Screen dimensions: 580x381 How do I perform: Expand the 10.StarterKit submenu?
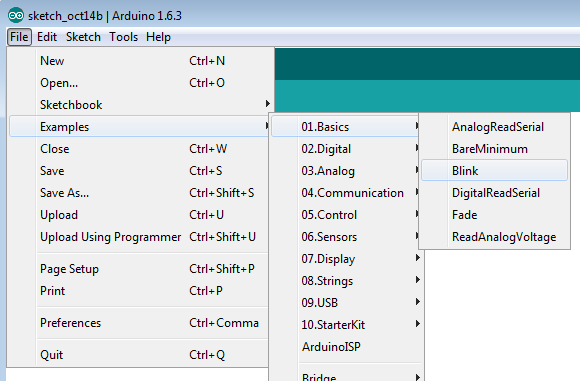coord(347,324)
